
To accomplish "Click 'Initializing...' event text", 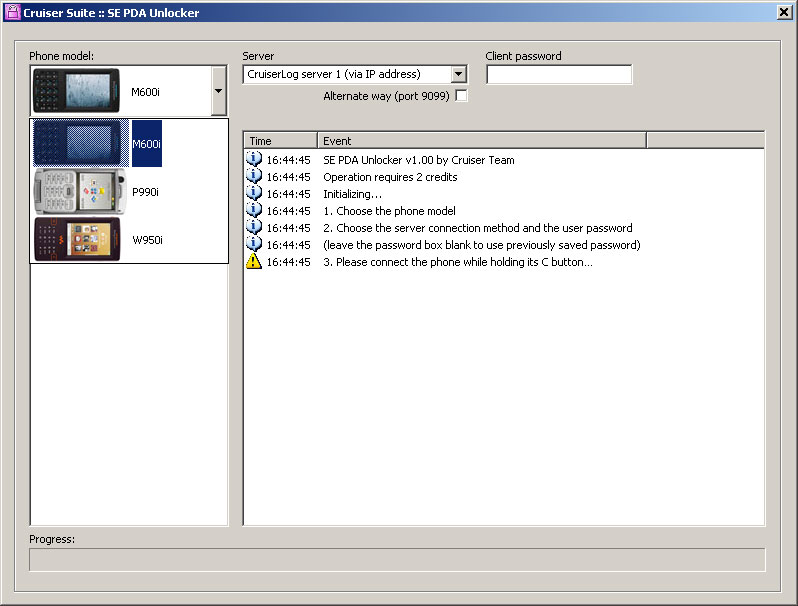I will [352, 194].
